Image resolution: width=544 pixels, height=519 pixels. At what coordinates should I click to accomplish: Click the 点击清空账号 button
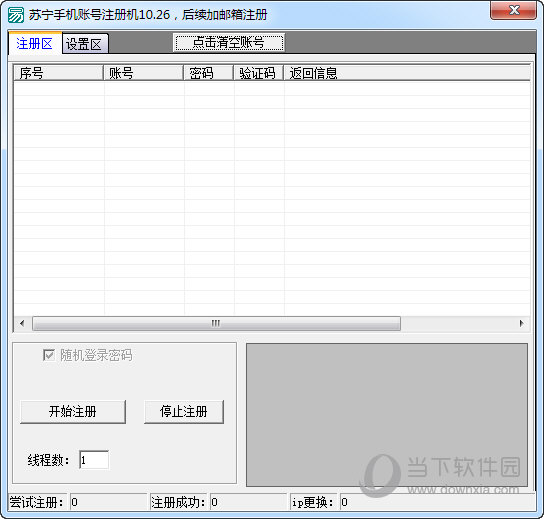pyautogui.click(x=229, y=43)
